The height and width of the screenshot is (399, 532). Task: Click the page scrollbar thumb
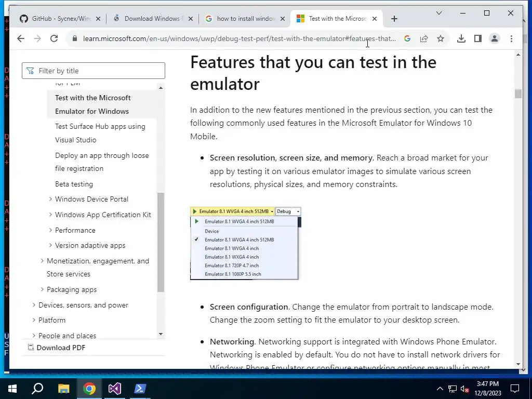[x=518, y=94]
